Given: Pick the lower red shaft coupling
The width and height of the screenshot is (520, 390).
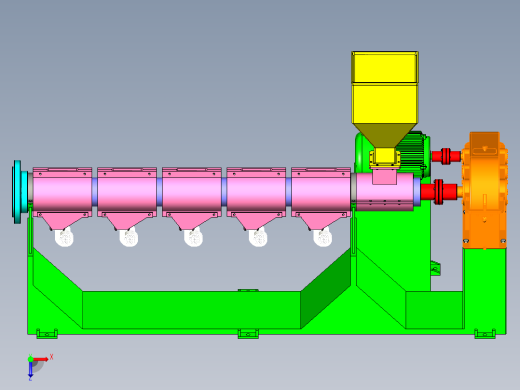Looking at the screenshot, I should [x=439, y=192].
